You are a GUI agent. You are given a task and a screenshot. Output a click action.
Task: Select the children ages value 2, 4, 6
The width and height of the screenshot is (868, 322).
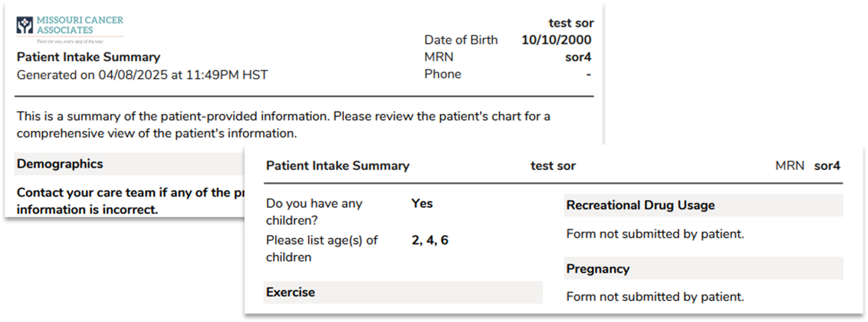(429, 240)
